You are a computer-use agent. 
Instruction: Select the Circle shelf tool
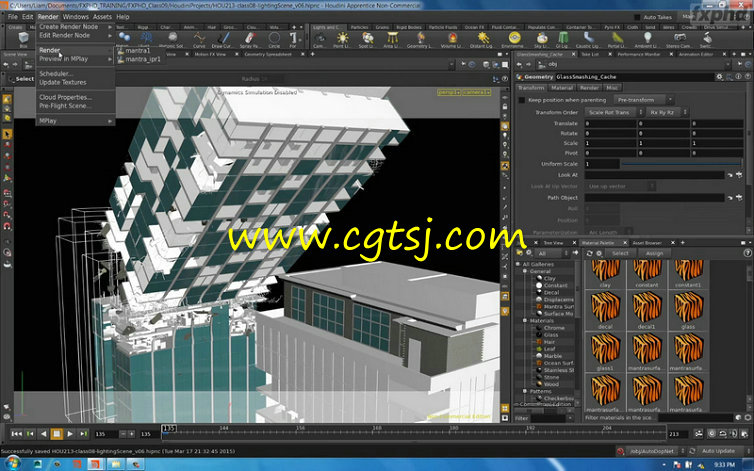click(x=274, y=39)
